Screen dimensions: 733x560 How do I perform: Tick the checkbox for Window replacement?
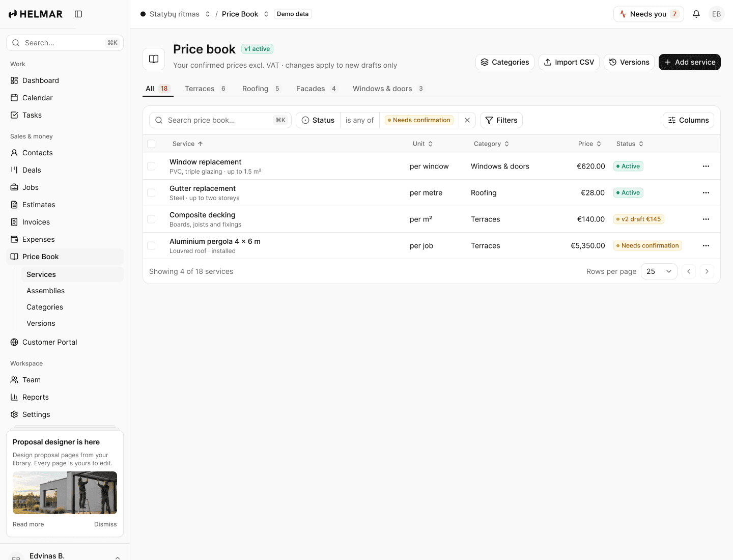click(151, 166)
